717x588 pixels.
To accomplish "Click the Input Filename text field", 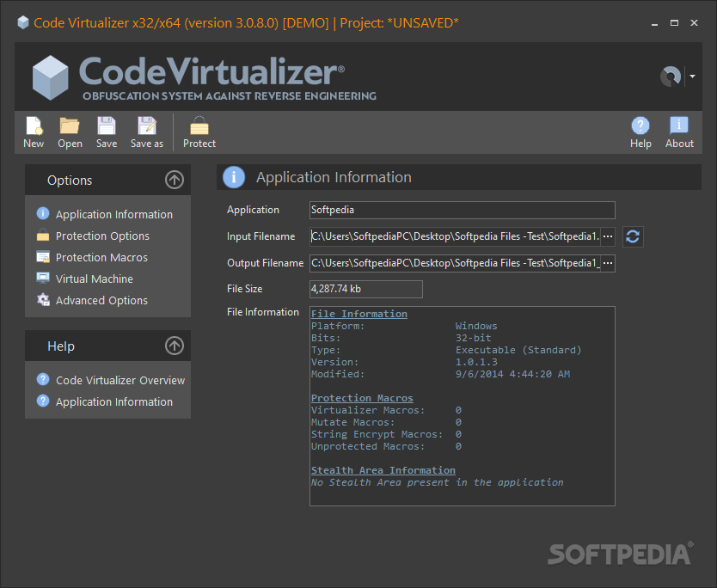I will tap(455, 236).
